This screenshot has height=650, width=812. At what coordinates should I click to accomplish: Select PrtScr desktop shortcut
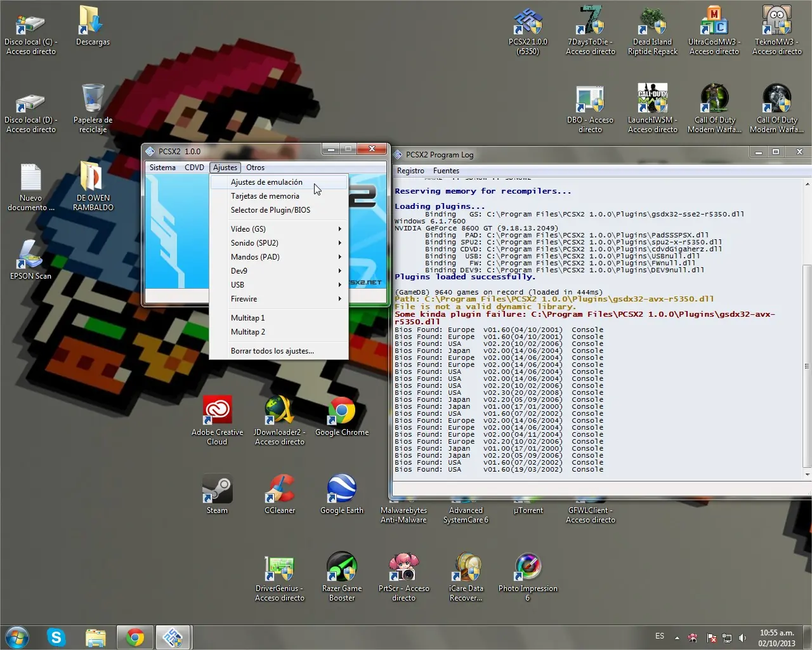[x=403, y=577]
